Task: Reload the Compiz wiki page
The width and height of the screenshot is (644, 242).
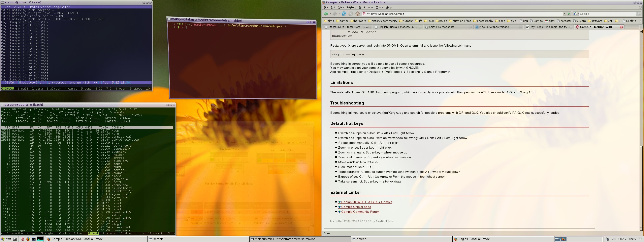Action: click(x=344, y=14)
